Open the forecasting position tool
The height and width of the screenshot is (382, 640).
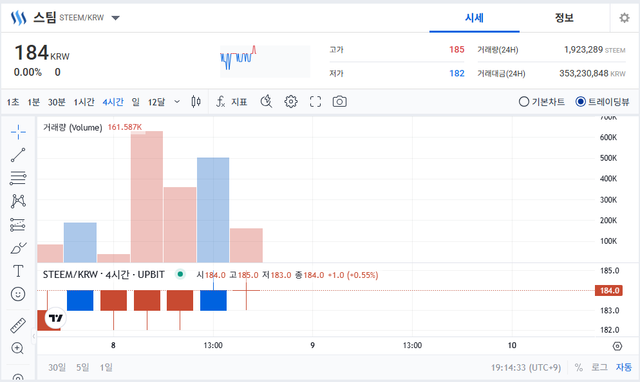(x=18, y=224)
